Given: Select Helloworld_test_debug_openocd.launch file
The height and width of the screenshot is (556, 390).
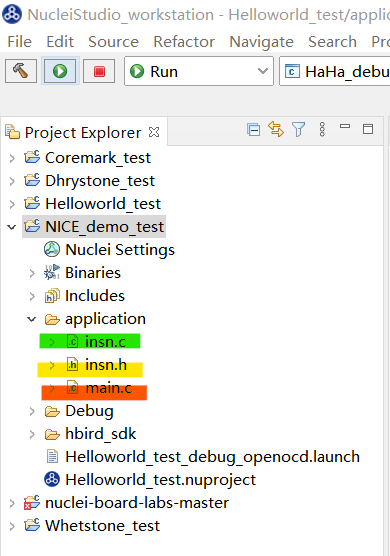Looking at the screenshot, I should (x=212, y=457).
